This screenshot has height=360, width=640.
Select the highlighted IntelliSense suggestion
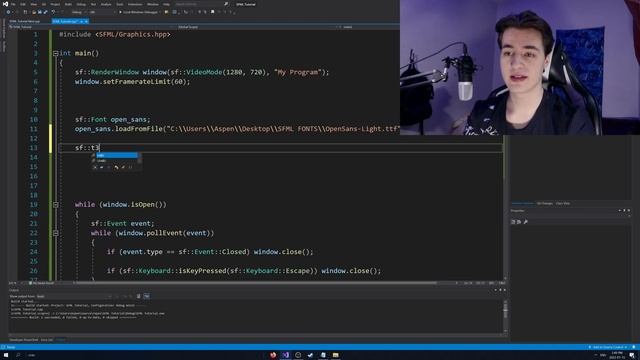pyautogui.click(x=116, y=155)
